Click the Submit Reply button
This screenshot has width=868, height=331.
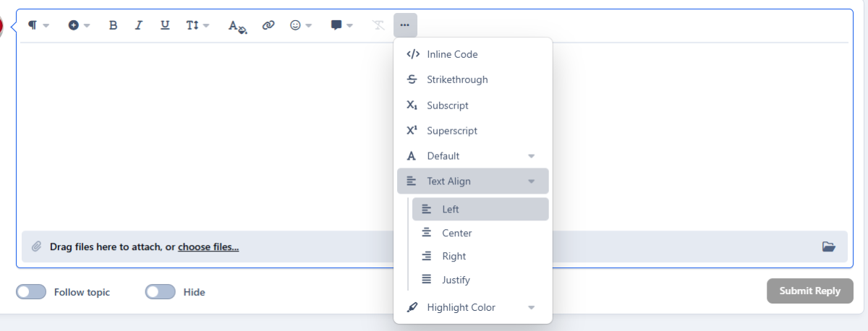[809, 291]
